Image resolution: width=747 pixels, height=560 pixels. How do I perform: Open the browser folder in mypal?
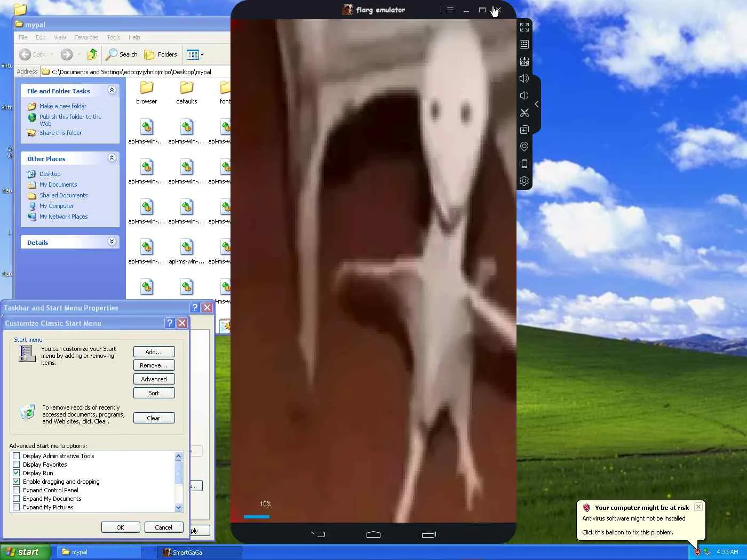[x=147, y=92]
